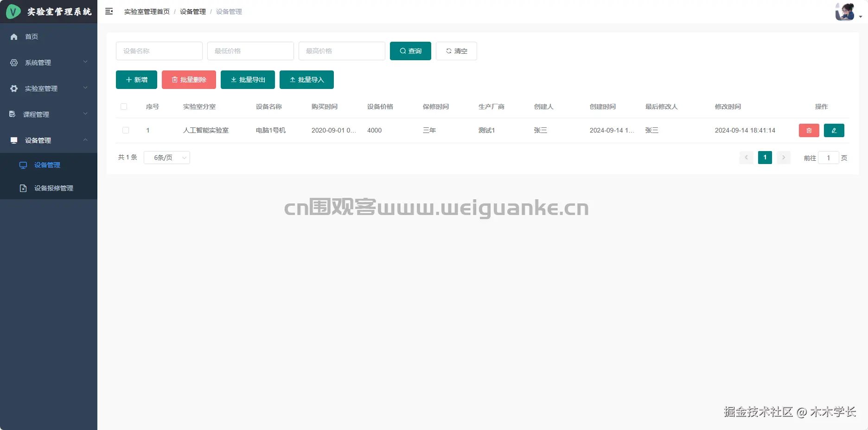Click the page jump number input
Image resolution: width=868 pixels, height=430 pixels.
pos(829,158)
